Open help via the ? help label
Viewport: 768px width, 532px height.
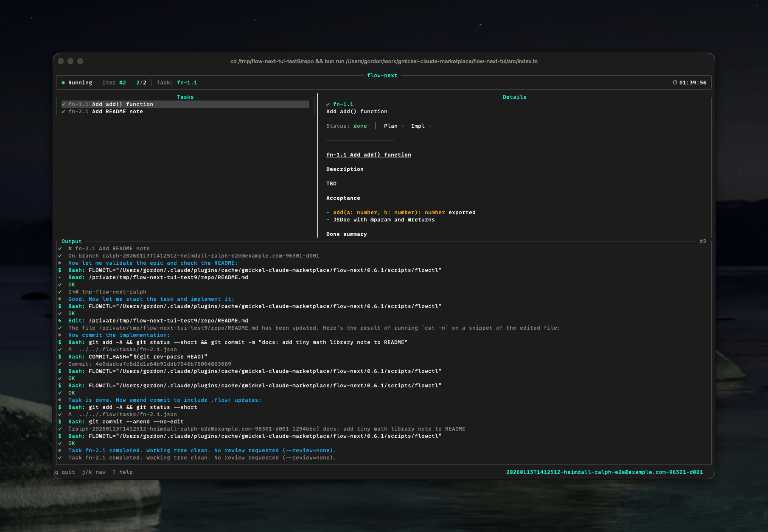point(122,472)
